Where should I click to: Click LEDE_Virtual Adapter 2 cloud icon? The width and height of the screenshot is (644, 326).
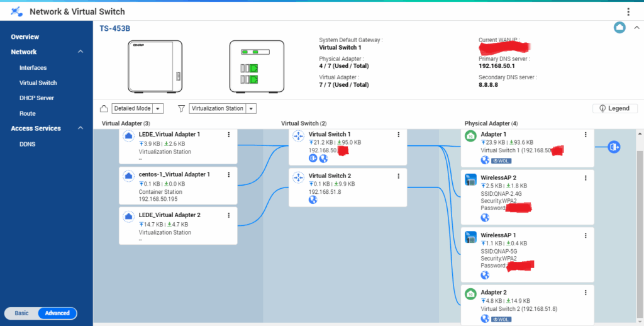pos(128,216)
